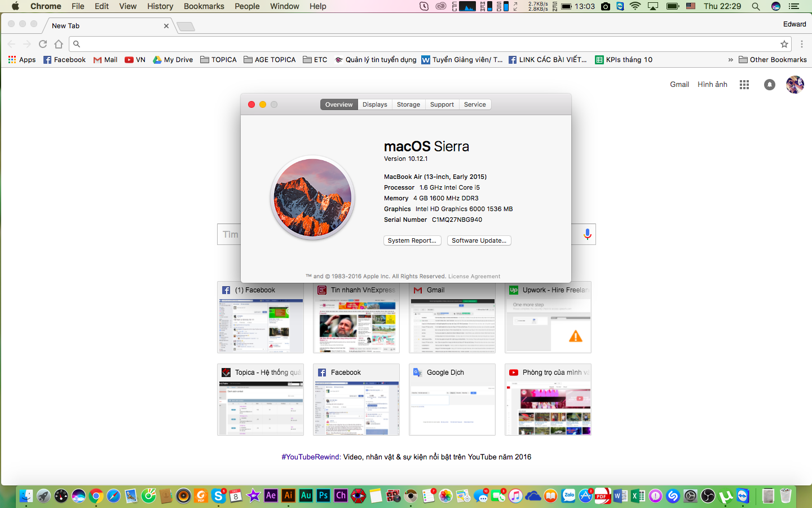Open My Drive bookmark

[x=173, y=60]
